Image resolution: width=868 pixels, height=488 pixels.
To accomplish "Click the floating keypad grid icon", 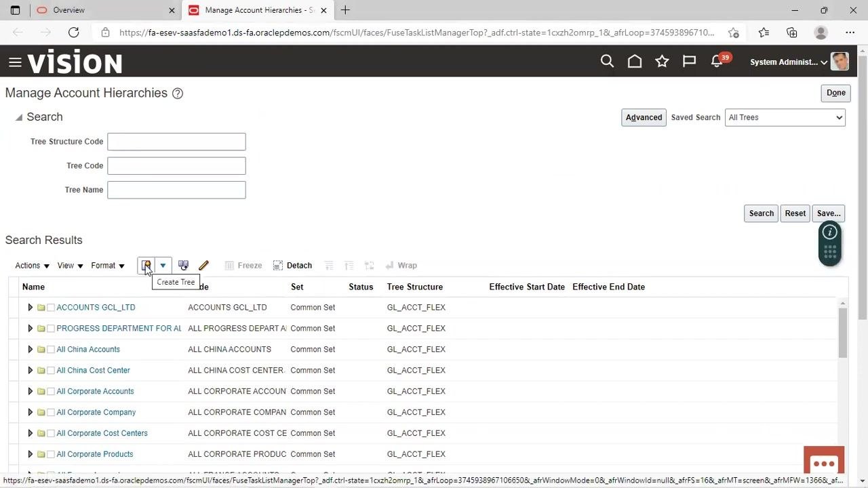I will pyautogui.click(x=829, y=253).
